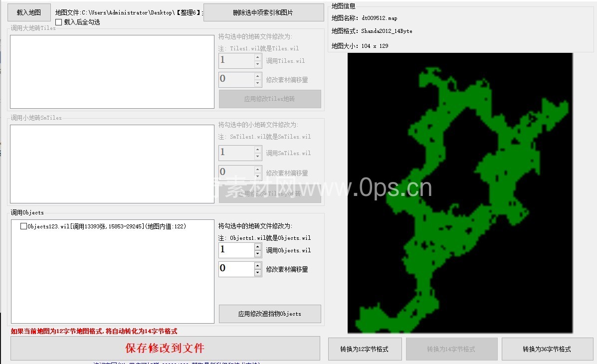Select the Objects123.wil entry text
Screen dimensions: 597x364
[107, 226]
